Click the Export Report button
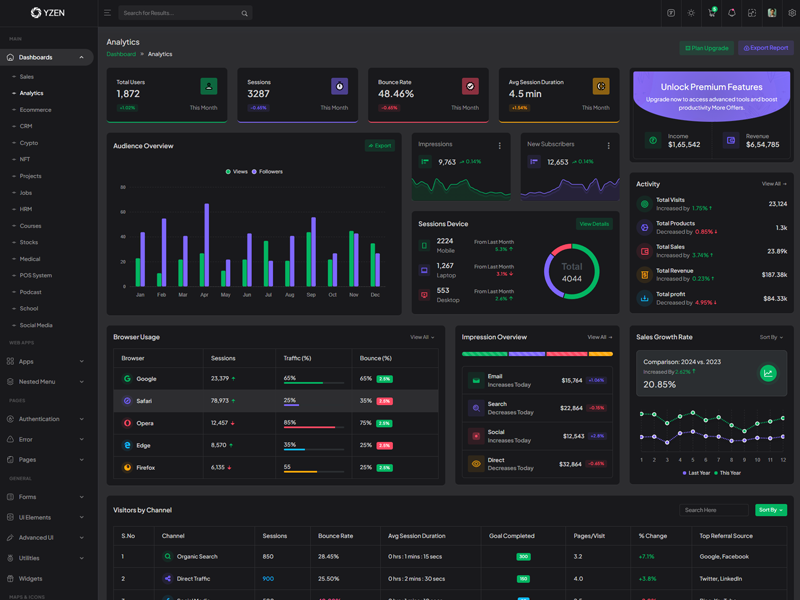Image resolution: width=800 pixels, height=600 pixels. (766, 48)
